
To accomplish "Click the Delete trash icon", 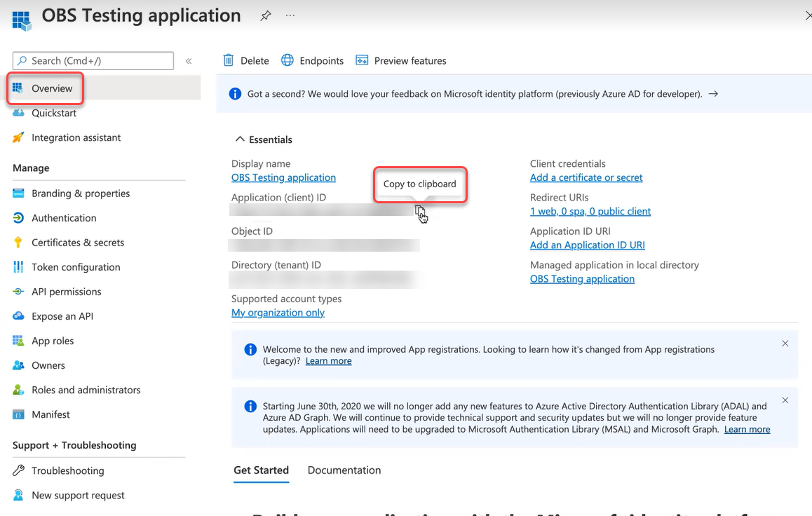I will [229, 60].
